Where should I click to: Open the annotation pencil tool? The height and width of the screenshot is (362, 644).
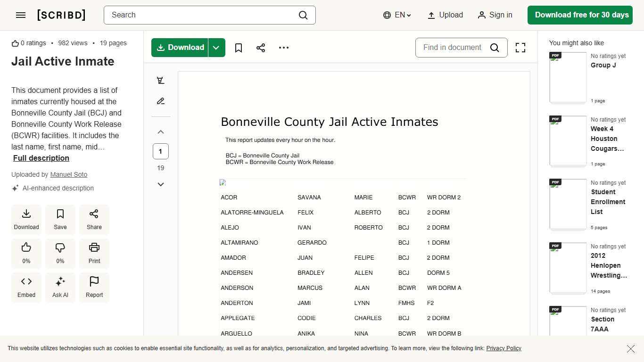coord(161,101)
